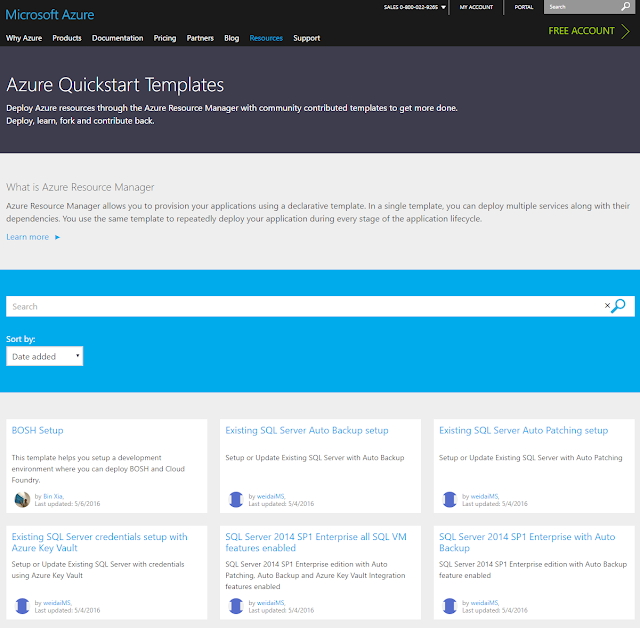
Task: Open the Portal link
Action: point(524,7)
